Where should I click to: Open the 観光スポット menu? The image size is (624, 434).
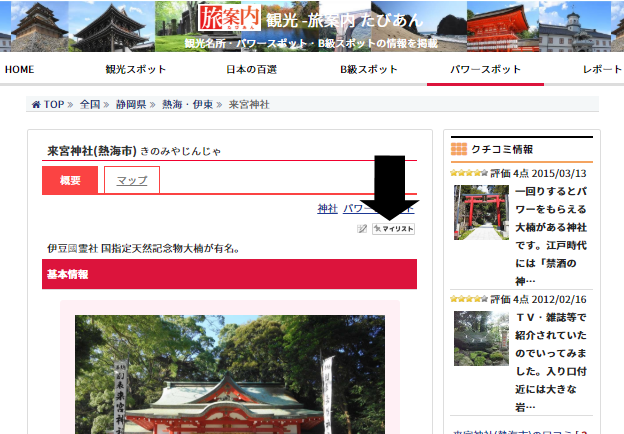click(x=135, y=69)
